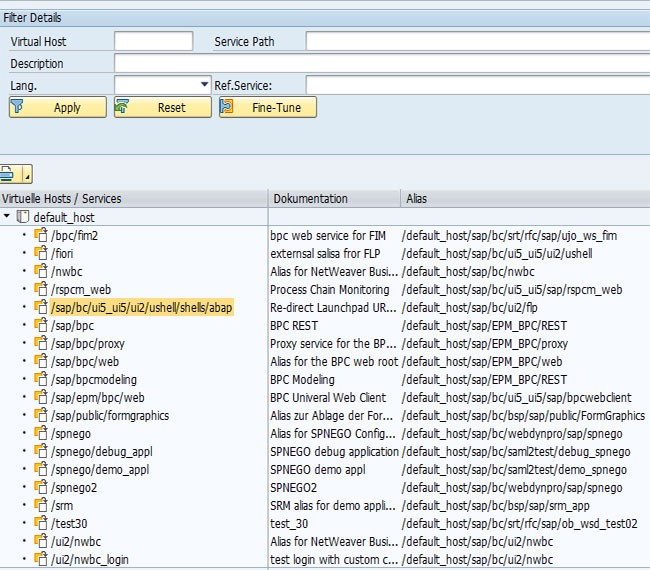Select the /ui2/nwbc_login tree entry
Viewport: 650px width, 570px height.
tap(90, 560)
